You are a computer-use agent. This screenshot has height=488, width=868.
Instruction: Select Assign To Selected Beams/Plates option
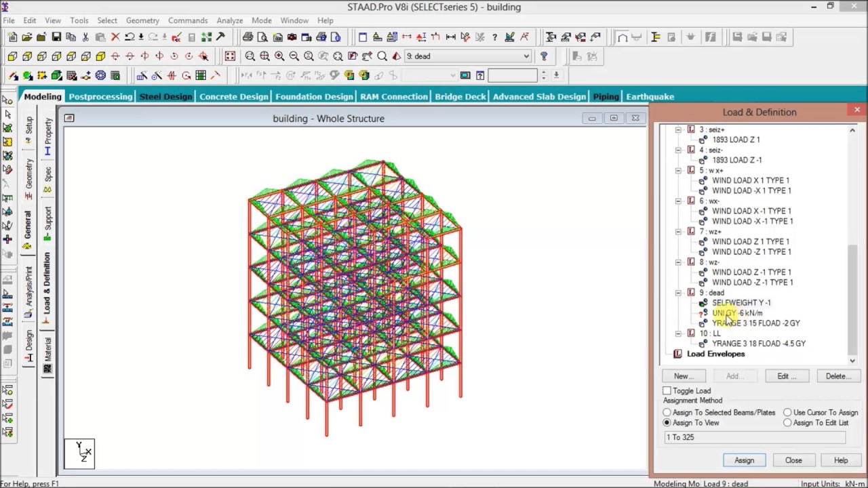click(x=667, y=412)
